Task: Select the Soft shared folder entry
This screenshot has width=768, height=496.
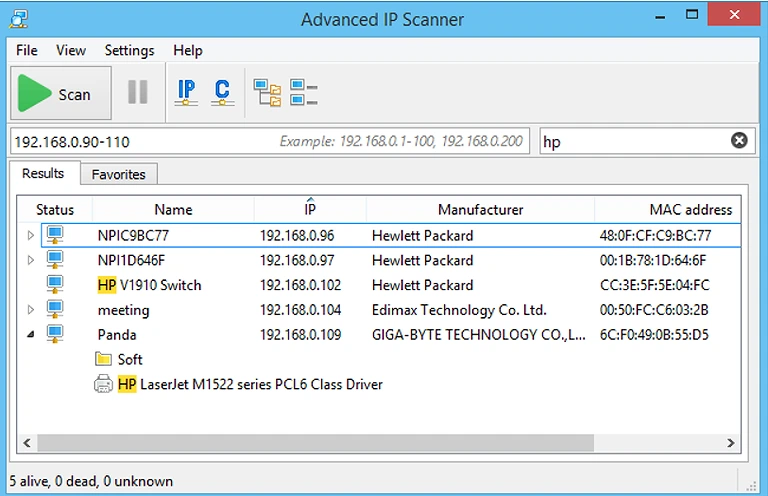Action: pyautogui.click(x=130, y=359)
